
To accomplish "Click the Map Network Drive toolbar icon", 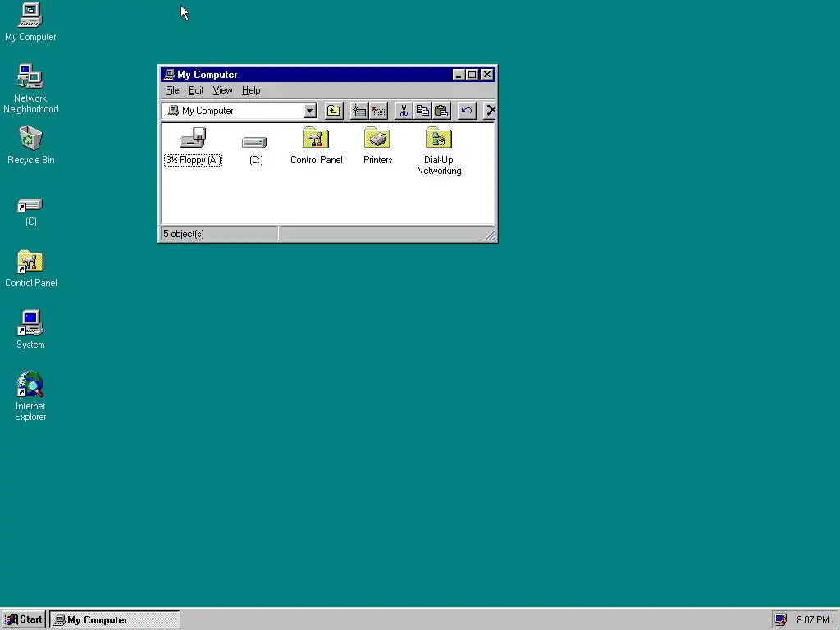I will pos(359,111).
